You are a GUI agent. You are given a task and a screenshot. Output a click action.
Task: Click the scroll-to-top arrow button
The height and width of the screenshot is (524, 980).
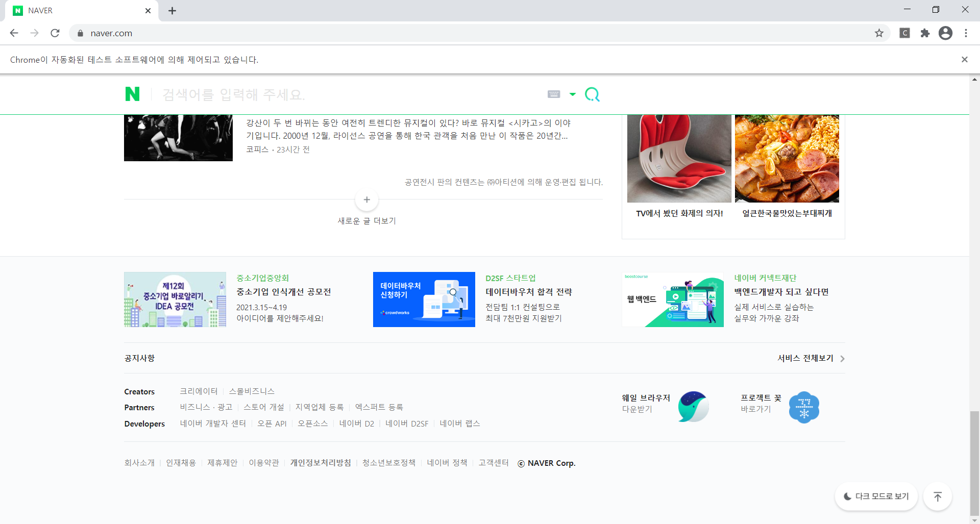pos(938,496)
